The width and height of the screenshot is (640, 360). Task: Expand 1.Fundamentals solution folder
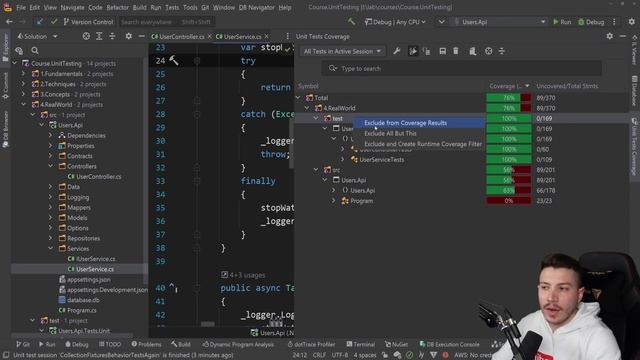click(23, 73)
